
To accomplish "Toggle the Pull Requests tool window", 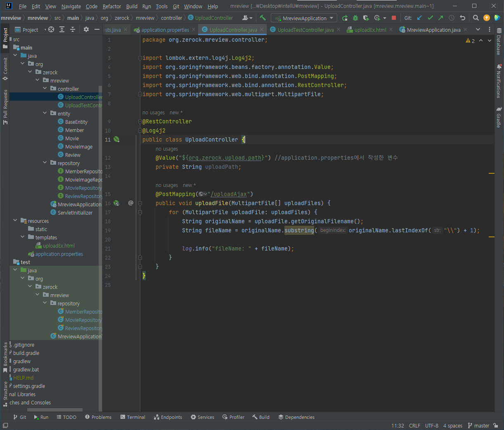I will (x=5, y=107).
